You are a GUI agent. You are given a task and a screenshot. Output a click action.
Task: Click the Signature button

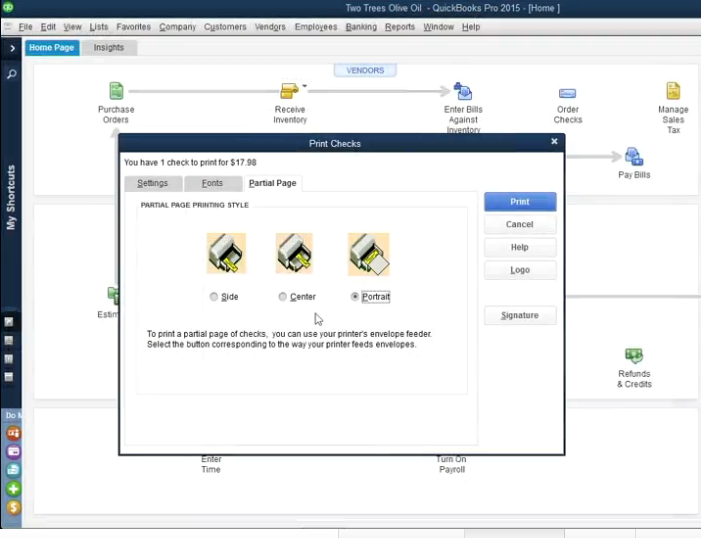[520, 315]
